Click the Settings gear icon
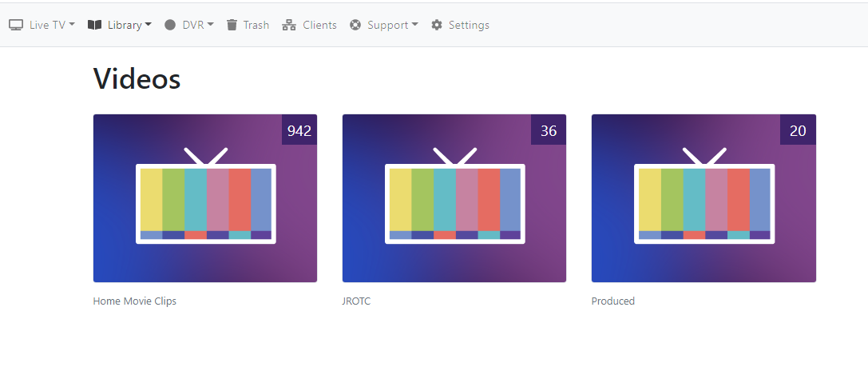This screenshot has height=367, width=868. (x=437, y=25)
